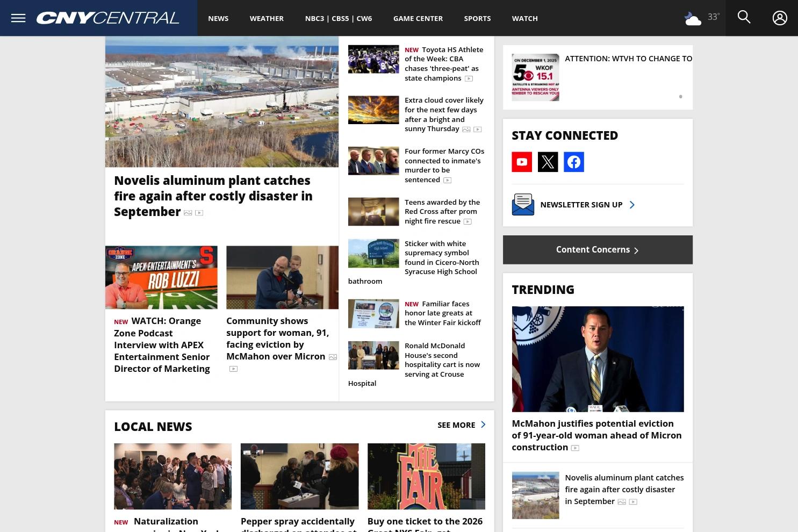Screen dimensions: 798x532
Task: Click gallery icon on cloud cover story
Action: [x=466, y=130]
